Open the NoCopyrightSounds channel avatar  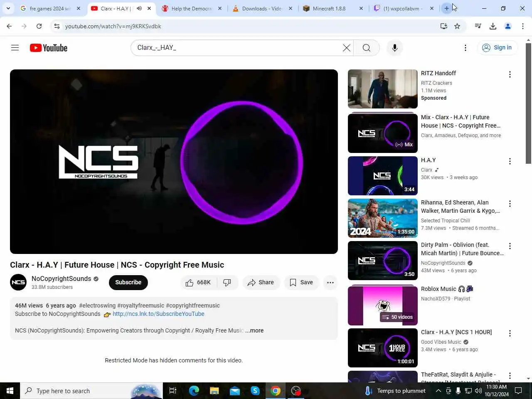point(18,282)
